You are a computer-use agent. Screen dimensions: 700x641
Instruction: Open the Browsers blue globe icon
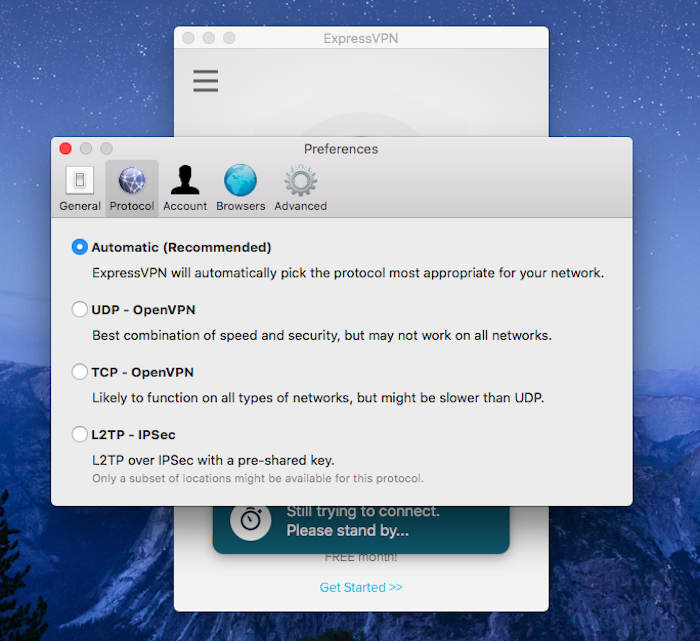(x=240, y=180)
